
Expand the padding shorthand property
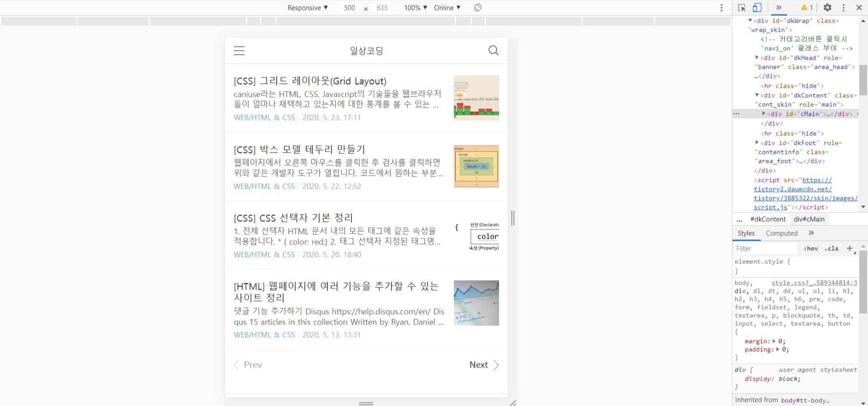(778, 349)
